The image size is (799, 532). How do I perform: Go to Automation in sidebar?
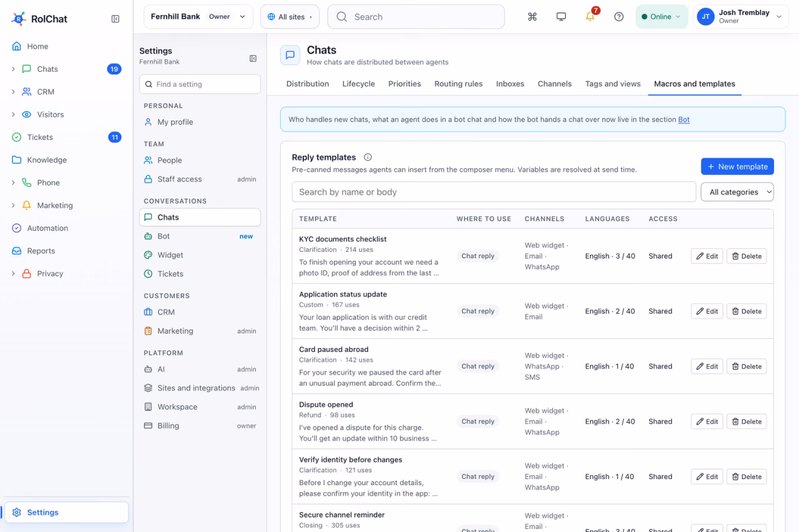point(66,228)
